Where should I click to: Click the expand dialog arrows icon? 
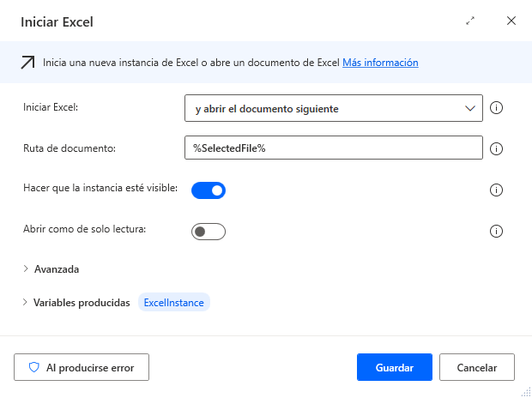tap(470, 21)
